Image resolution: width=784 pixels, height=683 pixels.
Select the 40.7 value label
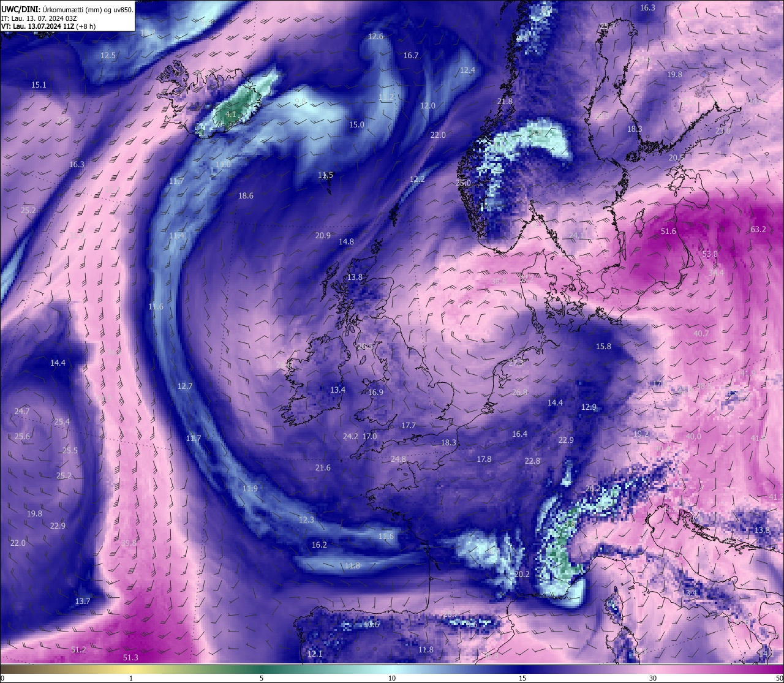coord(701,334)
